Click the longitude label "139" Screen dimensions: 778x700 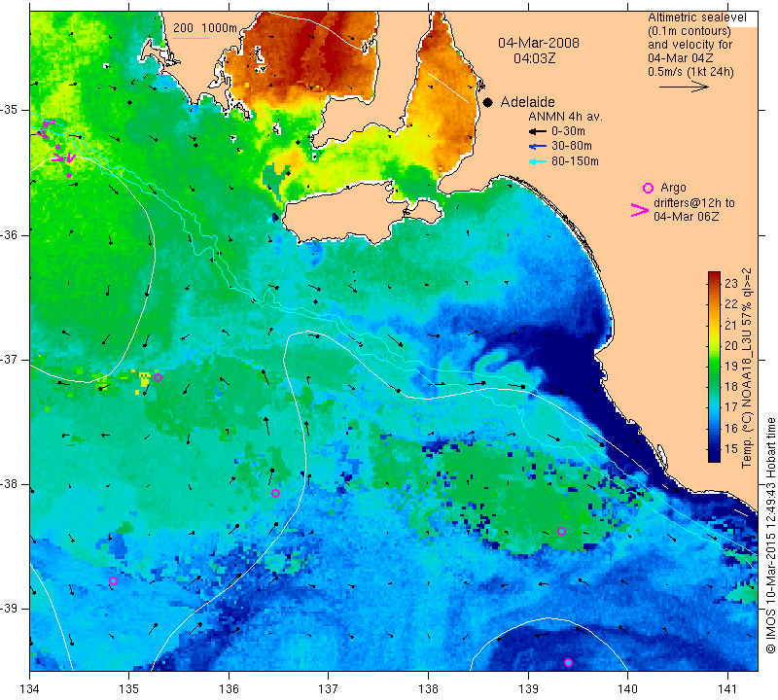tap(528, 688)
